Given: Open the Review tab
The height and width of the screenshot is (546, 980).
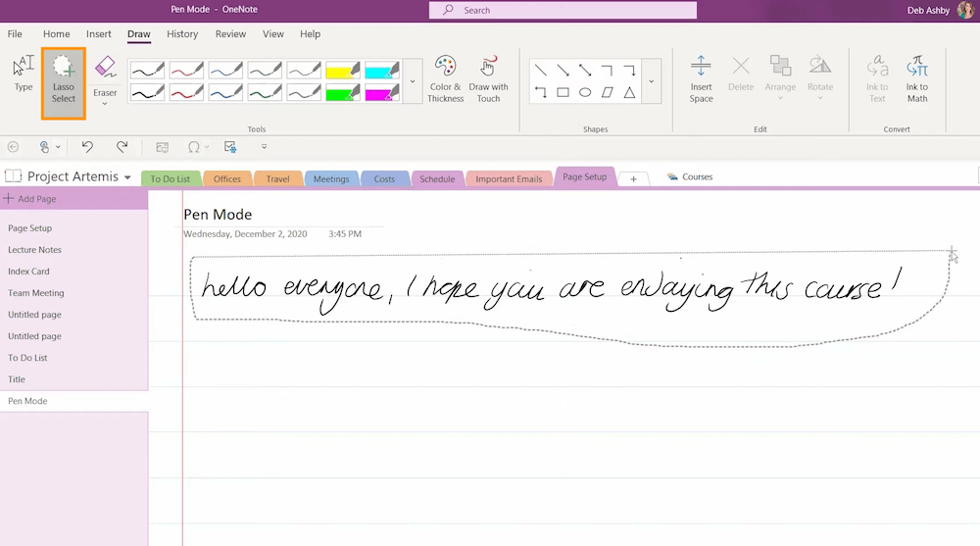Looking at the screenshot, I should pyautogui.click(x=230, y=33).
